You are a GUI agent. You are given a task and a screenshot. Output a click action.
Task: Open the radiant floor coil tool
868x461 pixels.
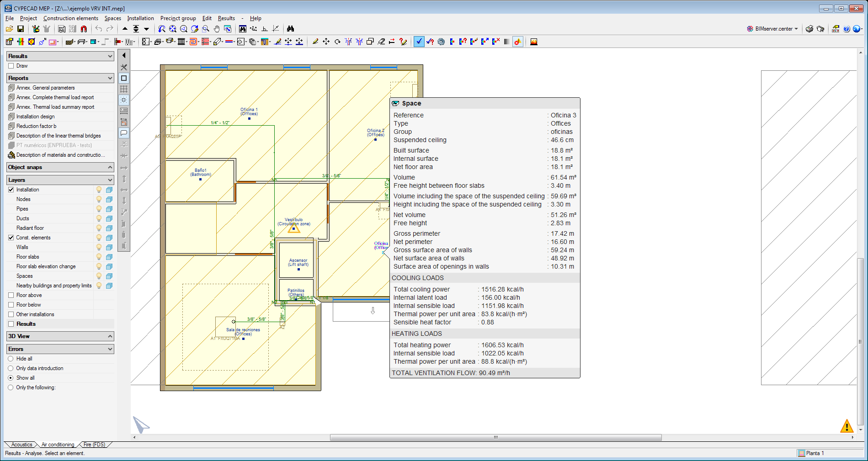[193, 42]
